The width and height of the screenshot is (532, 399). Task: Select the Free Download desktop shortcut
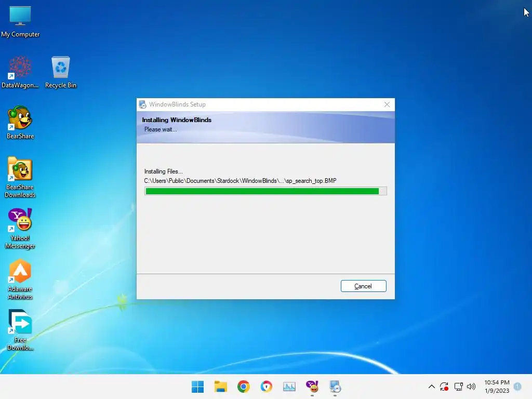click(20, 330)
